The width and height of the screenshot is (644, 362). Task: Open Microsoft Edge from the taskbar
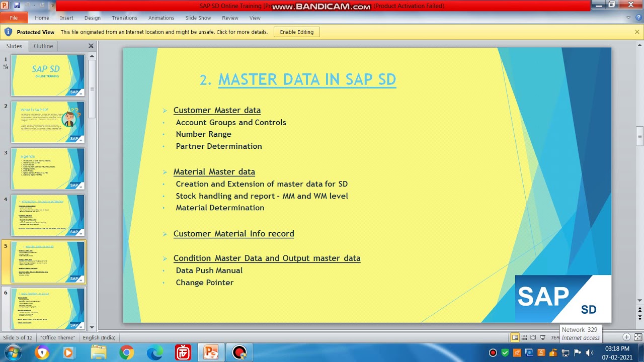click(154, 352)
